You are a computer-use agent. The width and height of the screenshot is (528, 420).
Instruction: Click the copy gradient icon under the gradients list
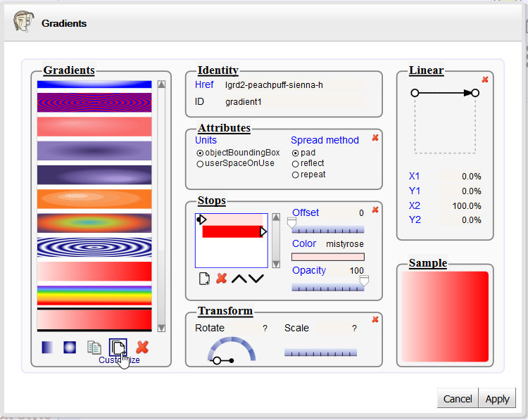pos(94,347)
